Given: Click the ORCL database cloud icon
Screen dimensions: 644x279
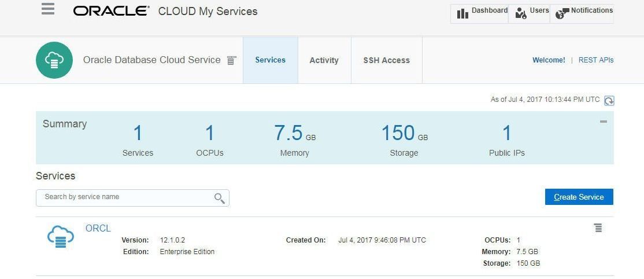Looking at the screenshot, I should point(60,237).
